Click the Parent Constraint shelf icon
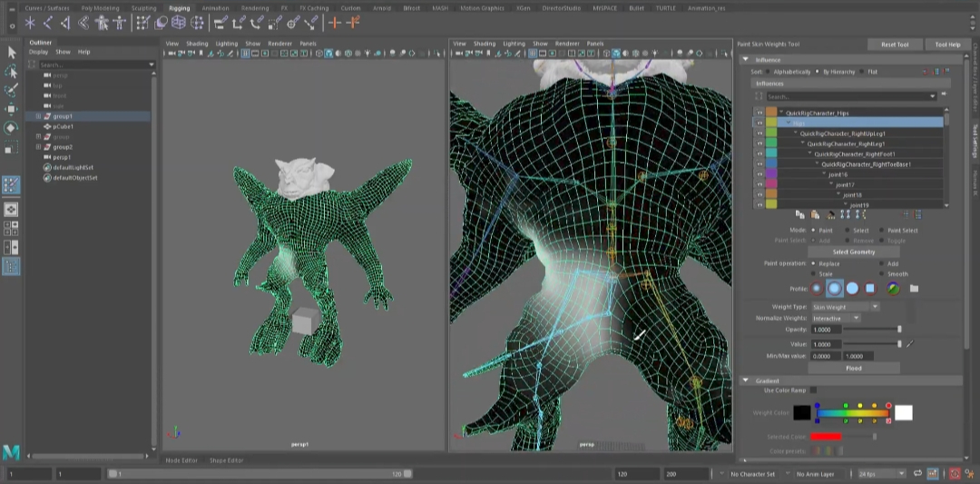This screenshot has height=484, width=980. click(220, 23)
